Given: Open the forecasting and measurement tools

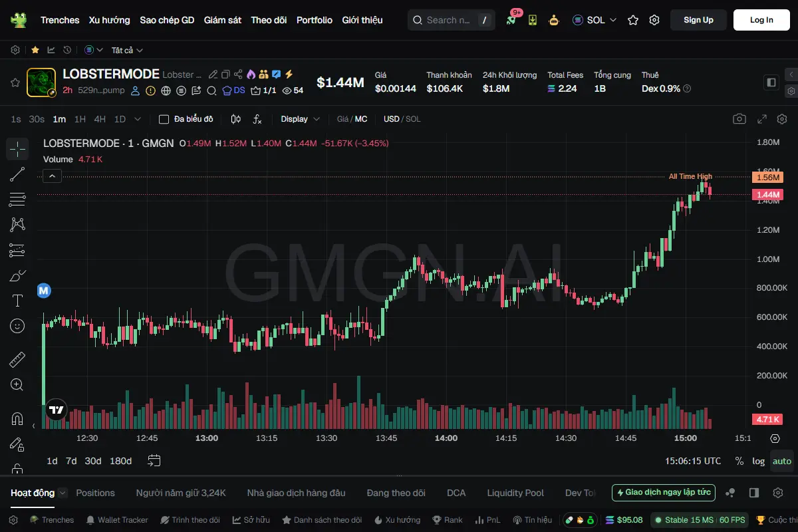Looking at the screenshot, I should click(17, 250).
